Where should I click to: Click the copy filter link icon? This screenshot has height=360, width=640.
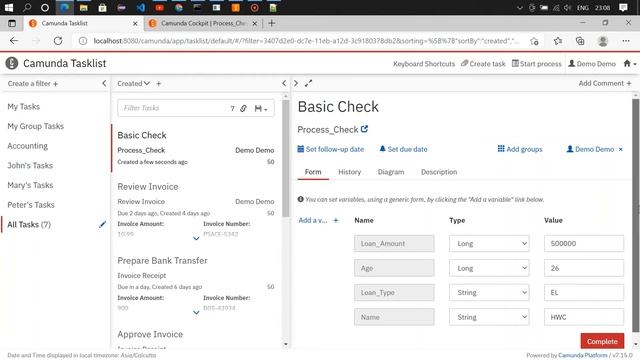pyautogui.click(x=243, y=108)
